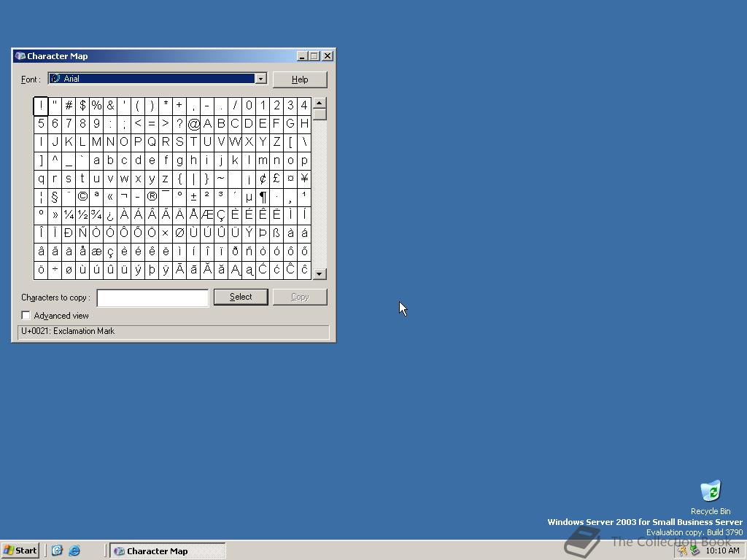The width and height of the screenshot is (747, 560).
Task: Select the $ dollar sign cell
Action: coord(82,106)
